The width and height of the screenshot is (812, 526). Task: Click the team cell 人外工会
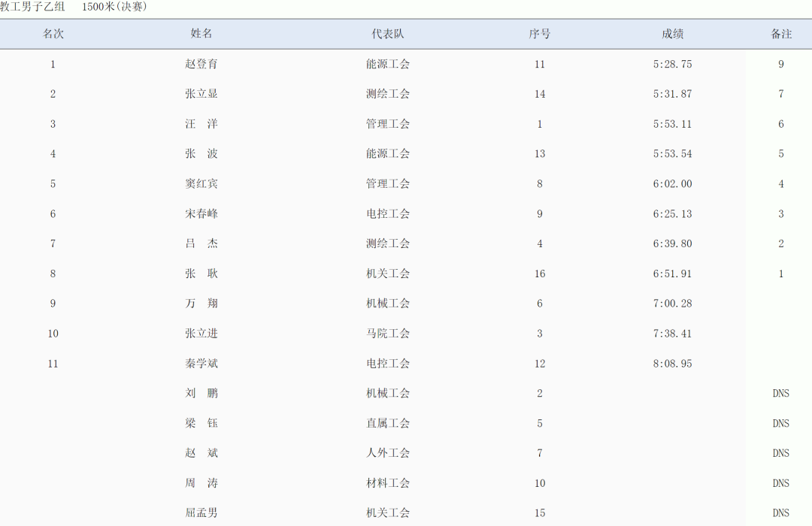pyautogui.click(x=388, y=453)
